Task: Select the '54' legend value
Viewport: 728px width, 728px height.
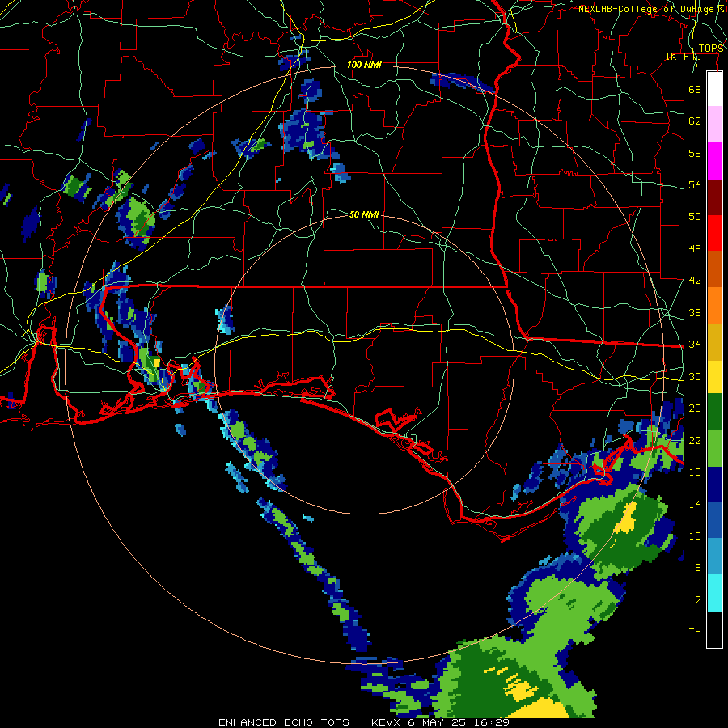Action: [x=695, y=184]
